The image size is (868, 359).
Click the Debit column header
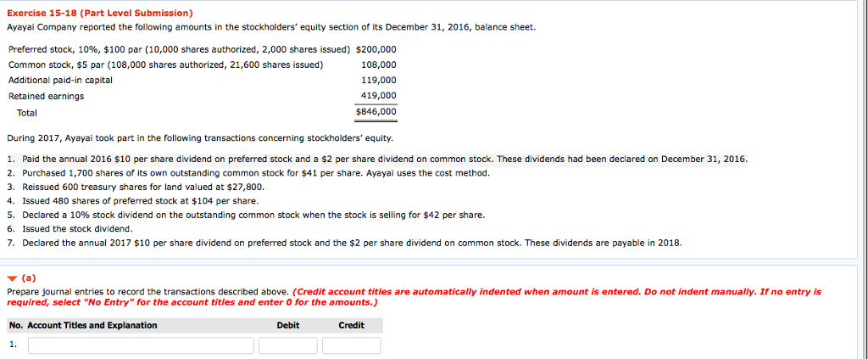point(287,325)
